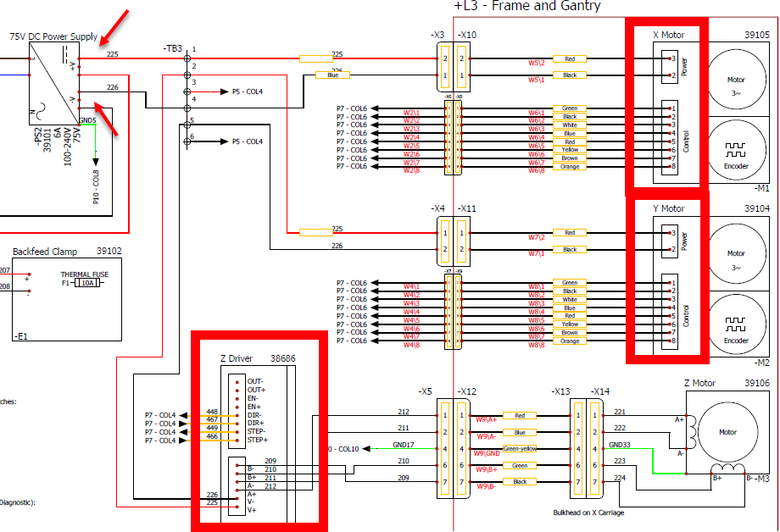Screen dimensions: 780x532
Task: Follow the P5 - COL4 reference at TB3 terminal 3
Action: pos(247,91)
